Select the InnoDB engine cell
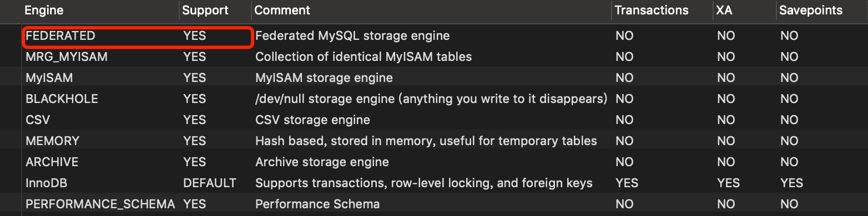 pos(46,183)
